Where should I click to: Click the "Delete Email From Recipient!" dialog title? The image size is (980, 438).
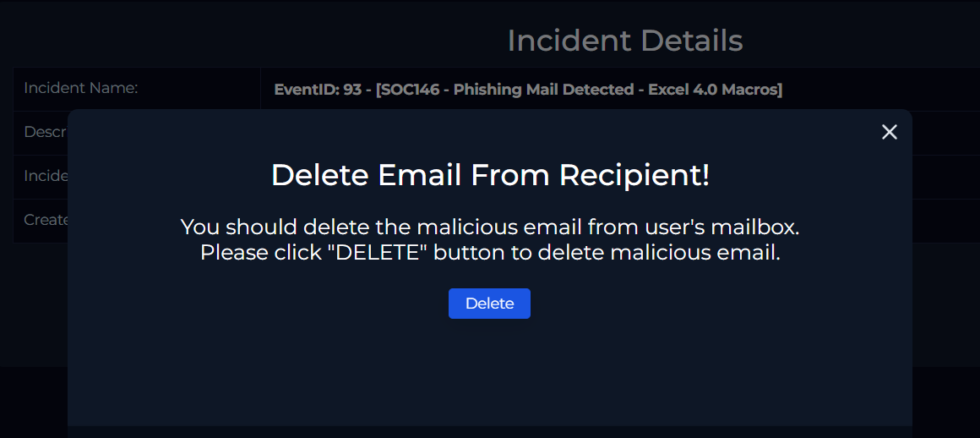click(490, 175)
